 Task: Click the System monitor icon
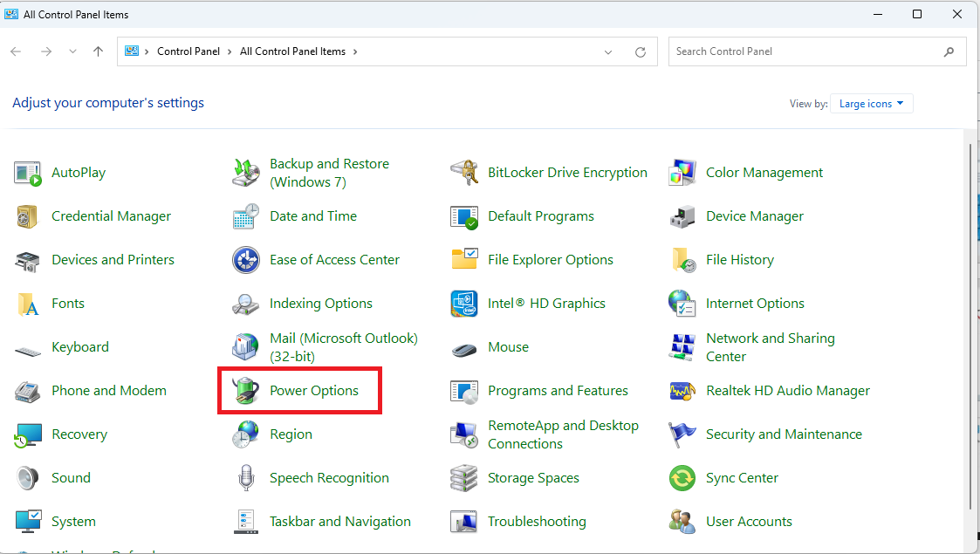[x=28, y=522]
